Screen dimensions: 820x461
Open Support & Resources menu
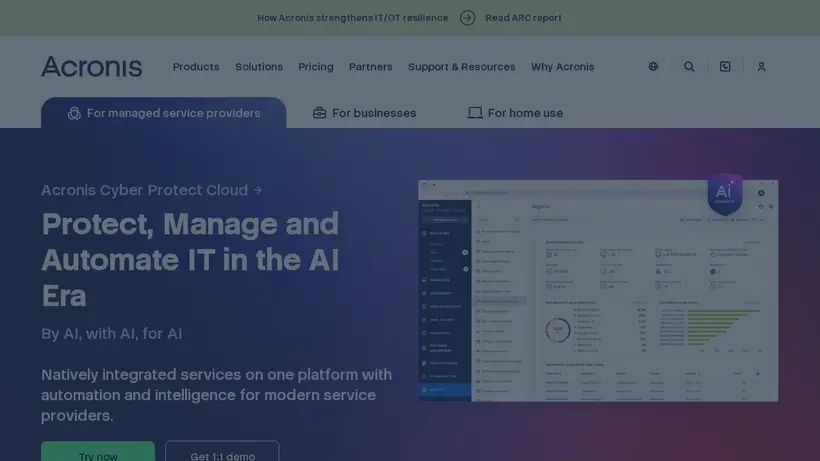click(462, 67)
